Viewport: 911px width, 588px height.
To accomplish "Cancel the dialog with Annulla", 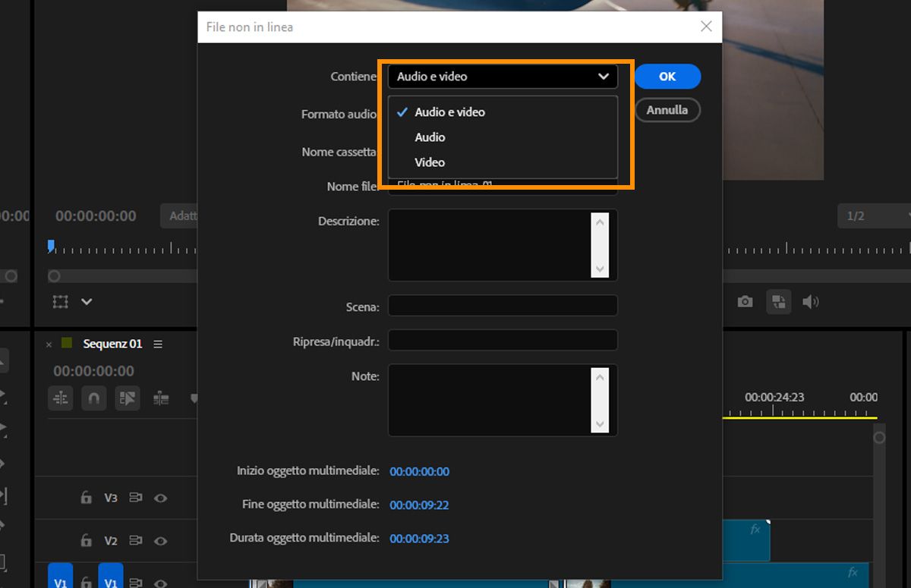I will point(667,110).
